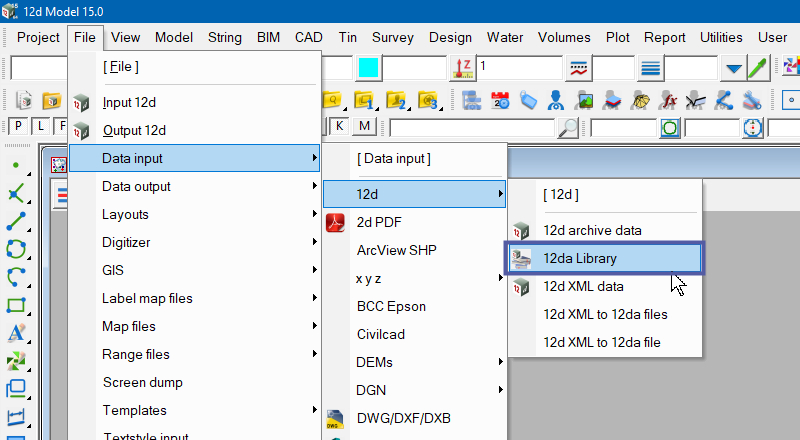Viewport: 800px width, 440px height.
Task: Click the blue share nodes icon
Action: [723, 100]
